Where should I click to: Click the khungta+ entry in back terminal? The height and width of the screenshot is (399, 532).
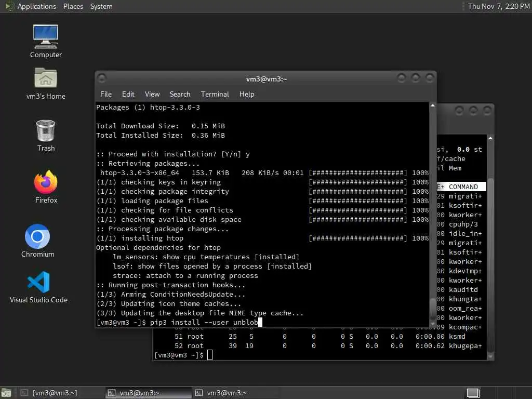click(465, 299)
